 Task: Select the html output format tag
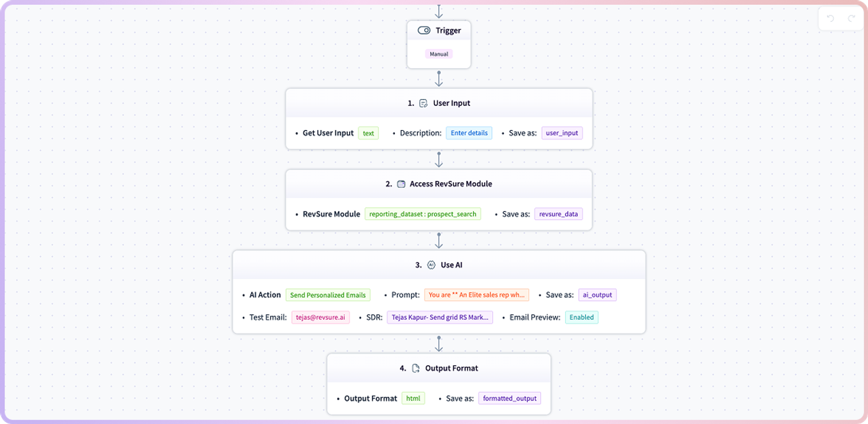point(414,398)
